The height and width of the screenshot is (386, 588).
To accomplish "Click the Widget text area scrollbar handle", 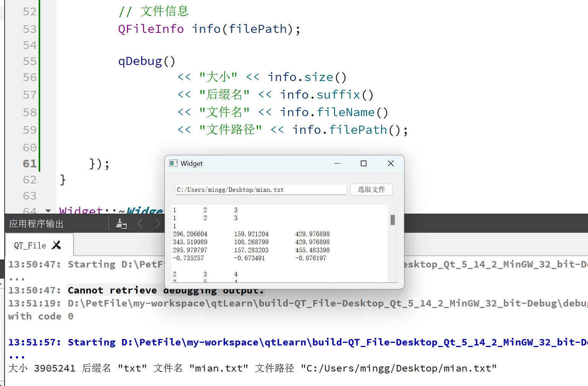I will (393, 220).
